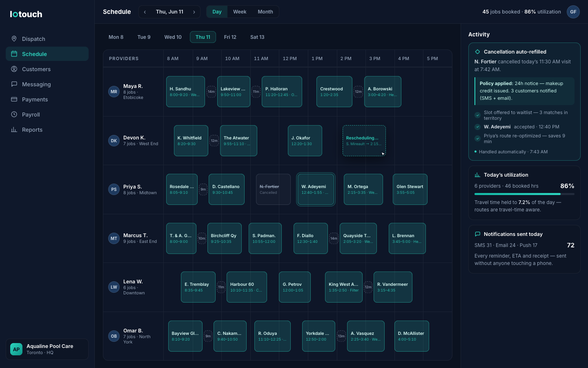Image resolution: width=588 pixels, height=368 pixels.
Task: Click the iotouch logo
Action: (x=26, y=14)
